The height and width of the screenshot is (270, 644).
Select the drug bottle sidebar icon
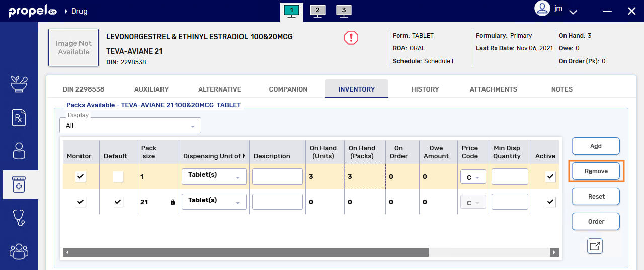click(x=19, y=185)
